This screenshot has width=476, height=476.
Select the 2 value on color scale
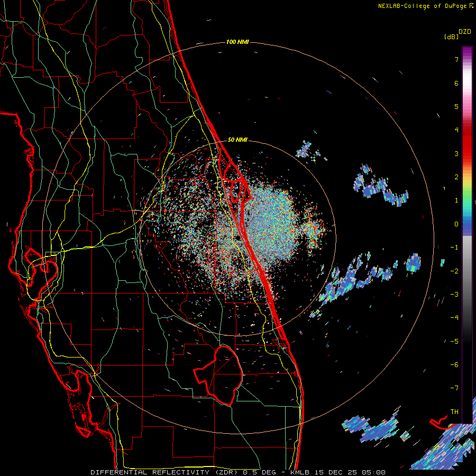point(456,177)
